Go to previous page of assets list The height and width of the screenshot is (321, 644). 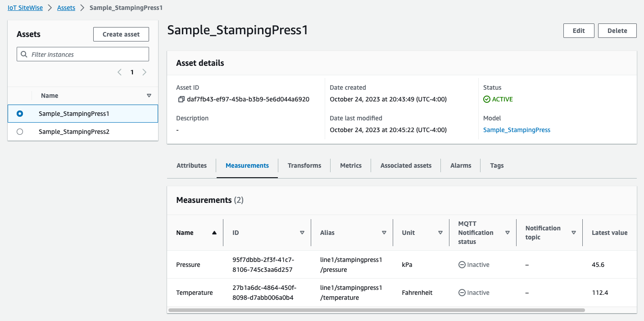(119, 72)
